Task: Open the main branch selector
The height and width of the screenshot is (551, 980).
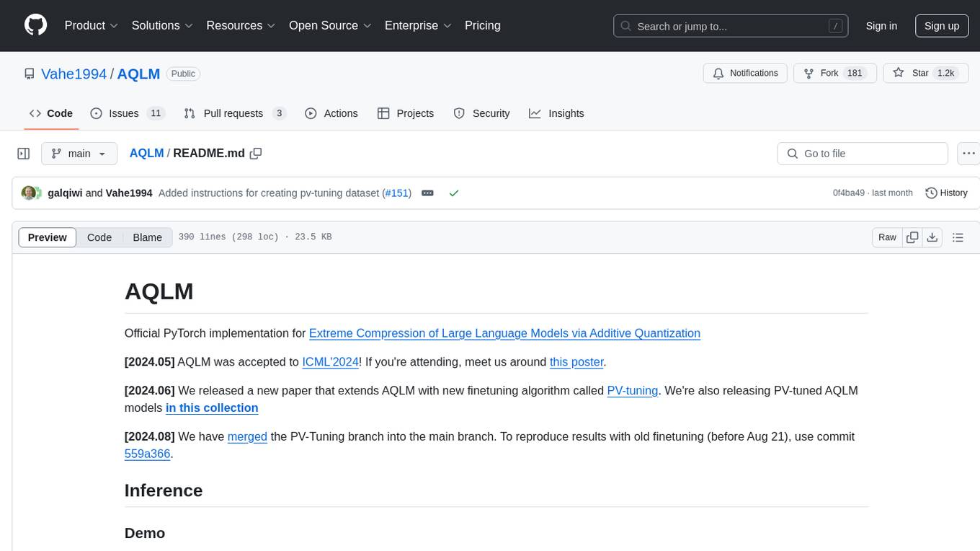Action: pyautogui.click(x=79, y=154)
